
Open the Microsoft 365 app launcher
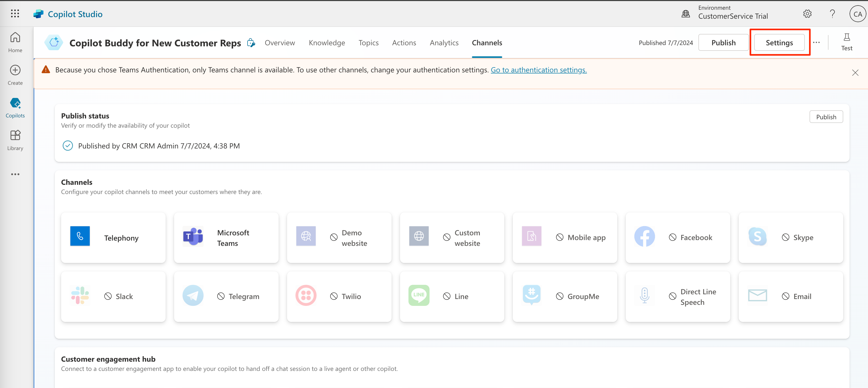tap(15, 13)
